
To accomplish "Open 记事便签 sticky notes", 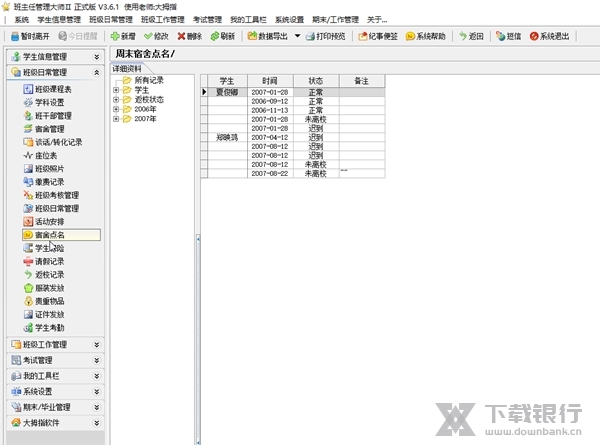I will pos(378,36).
